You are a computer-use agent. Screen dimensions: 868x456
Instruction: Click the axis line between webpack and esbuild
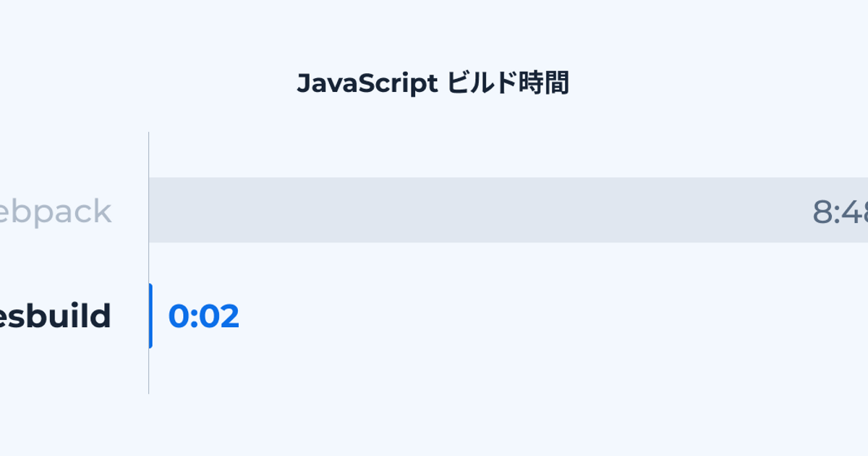pos(149,262)
